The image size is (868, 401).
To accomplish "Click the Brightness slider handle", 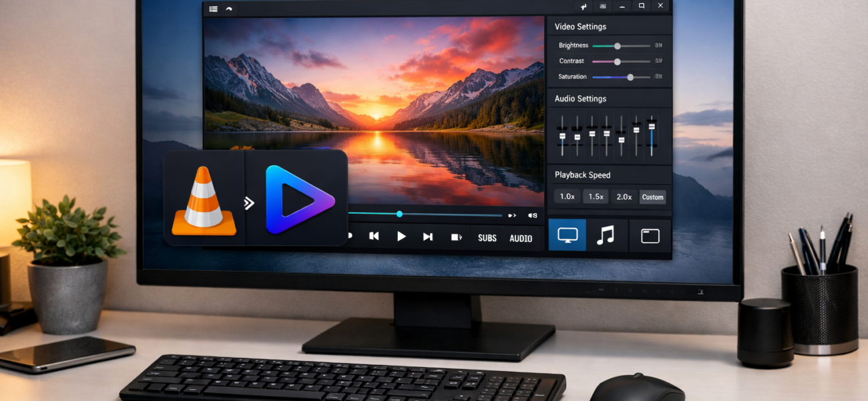I will click(618, 46).
